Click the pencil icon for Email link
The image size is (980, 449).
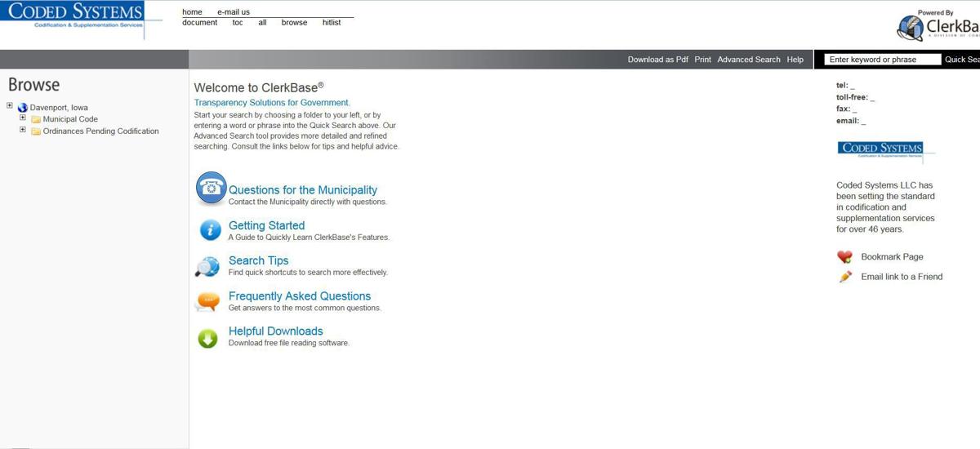(845, 277)
